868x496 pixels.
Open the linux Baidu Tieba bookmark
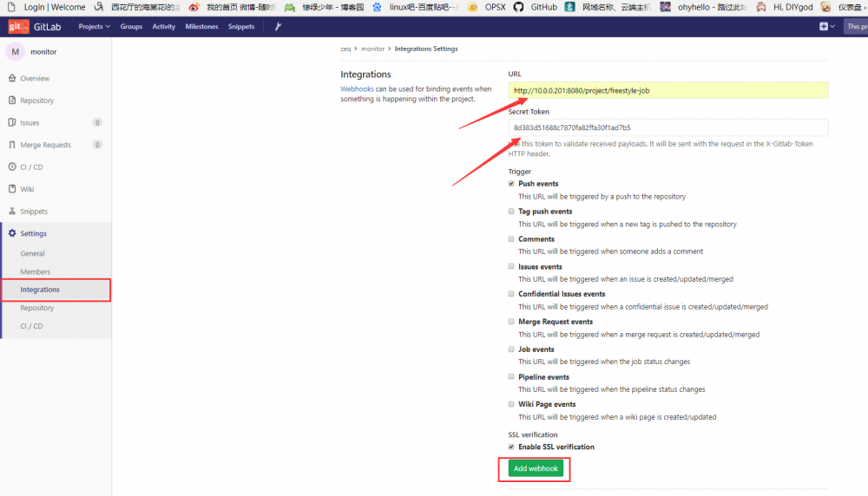click(415, 7)
